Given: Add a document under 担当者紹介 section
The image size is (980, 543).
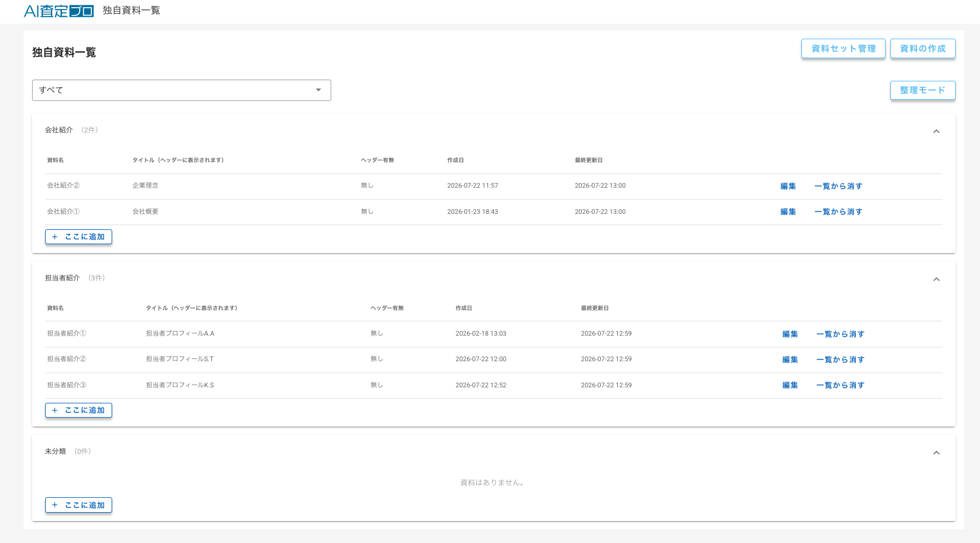Looking at the screenshot, I should pyautogui.click(x=78, y=410).
